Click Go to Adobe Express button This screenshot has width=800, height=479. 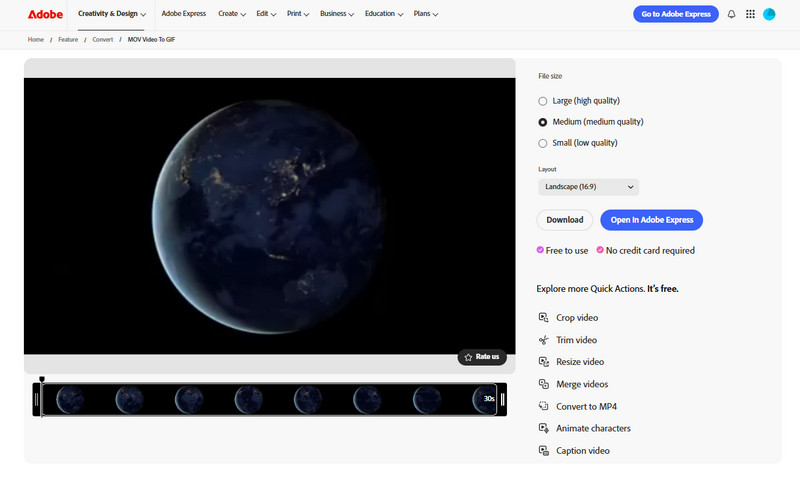click(676, 14)
